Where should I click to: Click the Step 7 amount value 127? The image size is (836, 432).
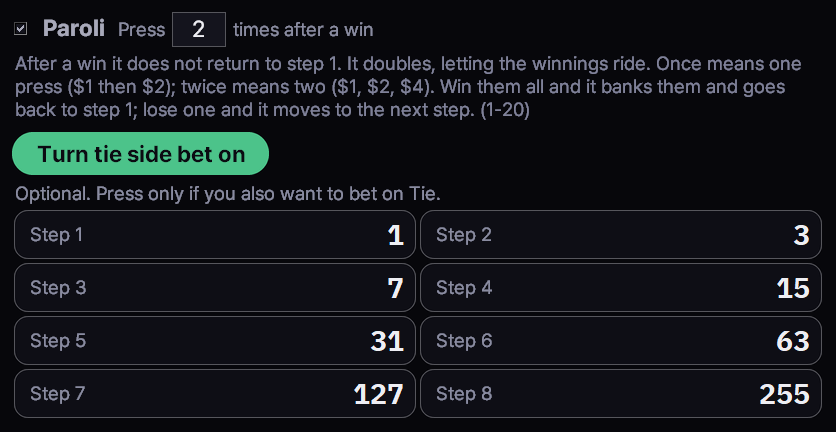tap(379, 394)
